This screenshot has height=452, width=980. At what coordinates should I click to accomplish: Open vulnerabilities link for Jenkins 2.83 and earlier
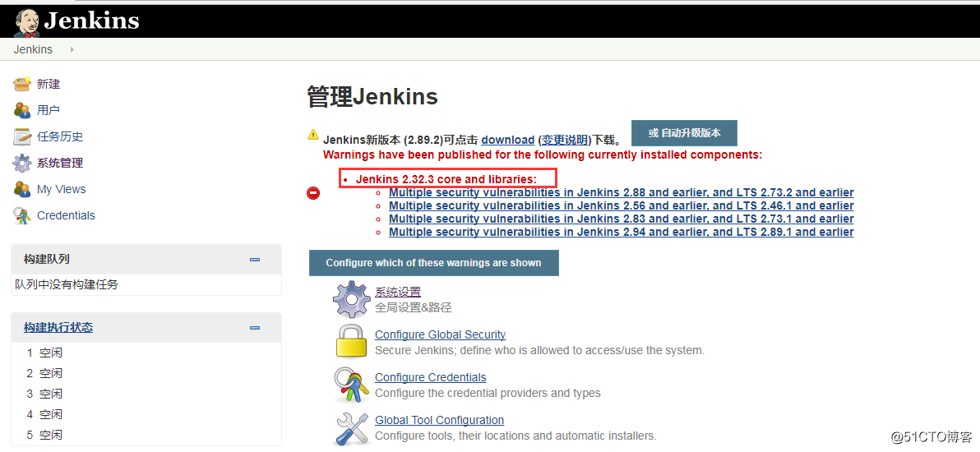(622, 219)
